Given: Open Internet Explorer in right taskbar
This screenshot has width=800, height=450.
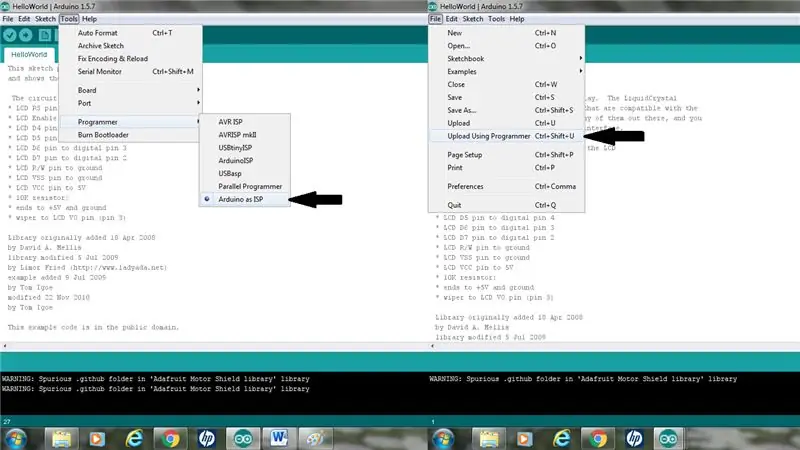Looking at the screenshot, I should pyautogui.click(x=562, y=438).
